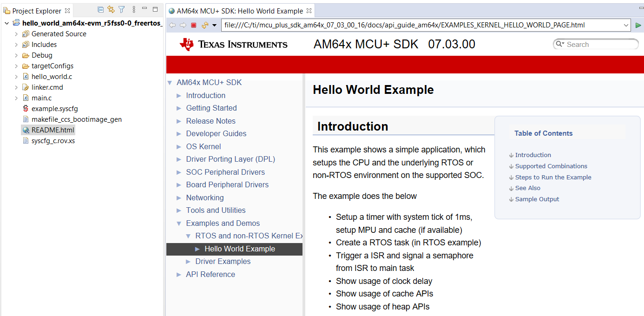Click Collapse All icon in Project Explorer
This screenshot has height=316, width=644.
tap(101, 10)
